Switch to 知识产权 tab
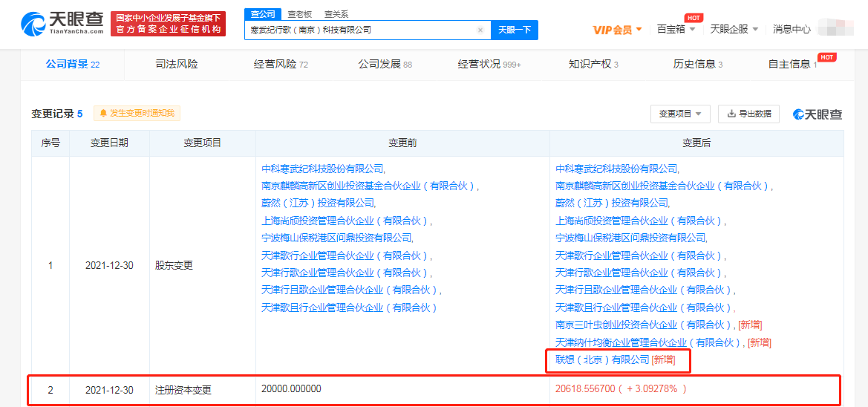 tap(593, 64)
